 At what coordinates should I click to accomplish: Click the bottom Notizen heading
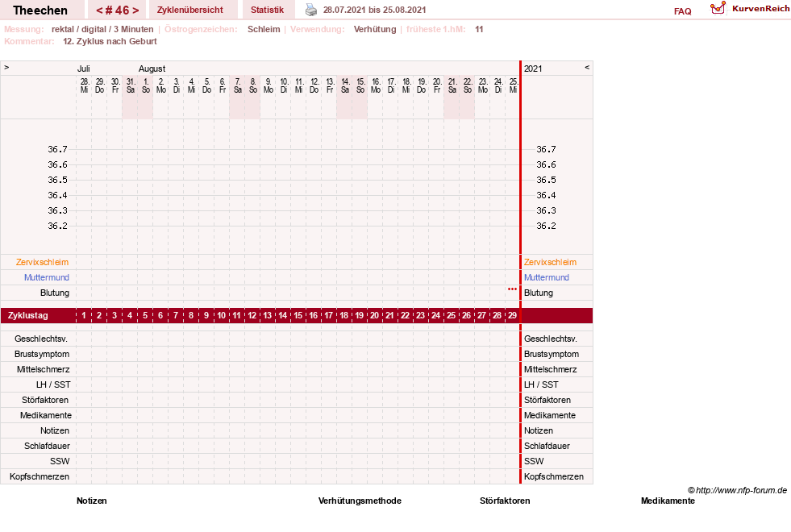[x=92, y=501]
